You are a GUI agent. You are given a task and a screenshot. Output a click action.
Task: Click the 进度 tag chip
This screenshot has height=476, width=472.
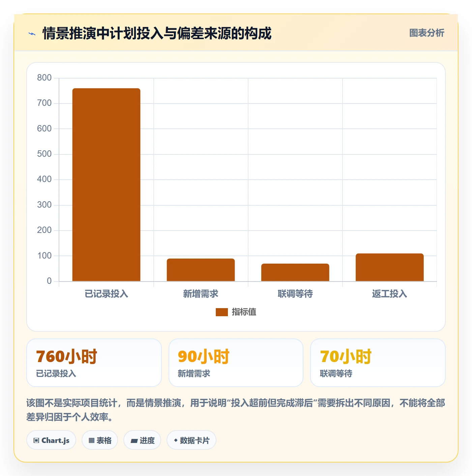click(142, 440)
